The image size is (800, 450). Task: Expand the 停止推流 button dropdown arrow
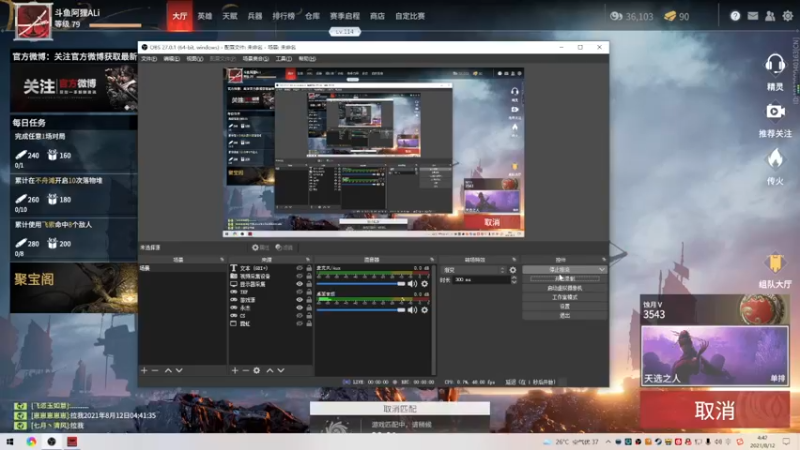click(x=602, y=269)
